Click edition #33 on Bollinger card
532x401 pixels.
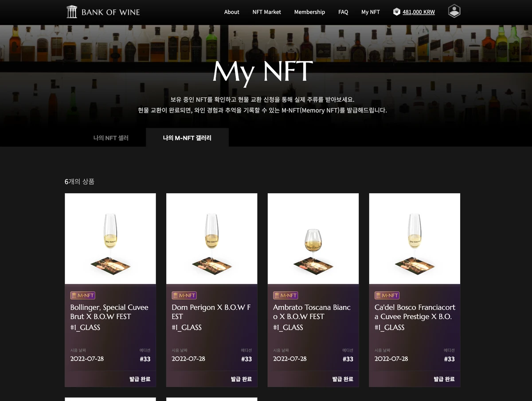145,359
